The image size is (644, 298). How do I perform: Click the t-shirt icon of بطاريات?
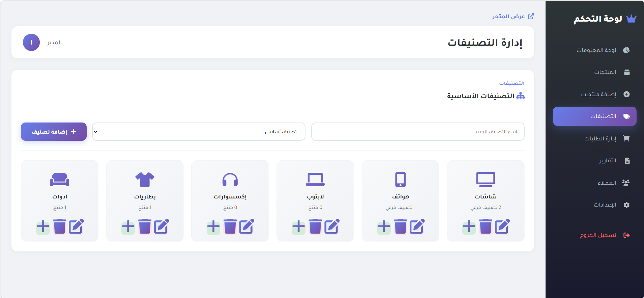[145, 180]
